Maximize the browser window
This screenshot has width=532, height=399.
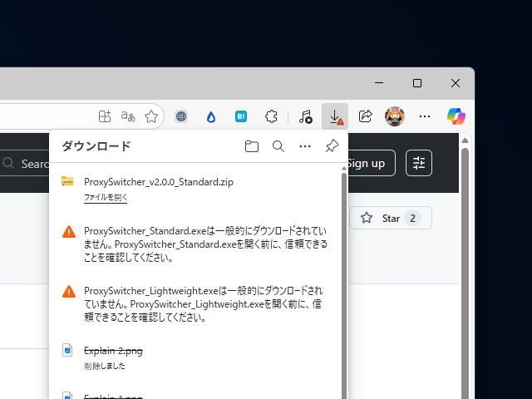click(x=417, y=83)
